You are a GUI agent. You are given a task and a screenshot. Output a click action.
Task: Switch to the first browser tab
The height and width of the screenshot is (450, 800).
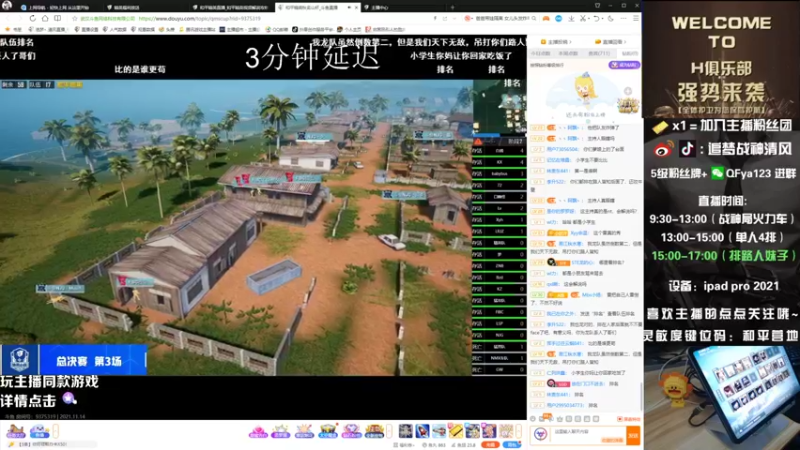[59, 7]
